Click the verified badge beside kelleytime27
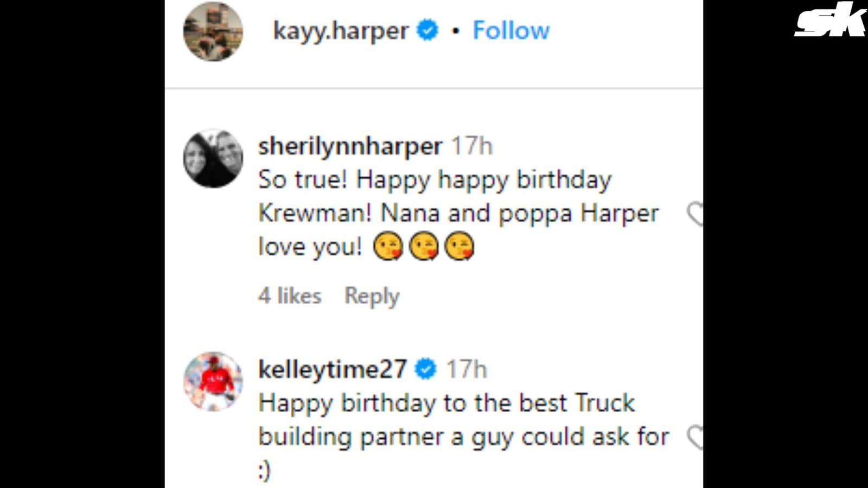This screenshot has width=868, height=488. click(x=426, y=369)
